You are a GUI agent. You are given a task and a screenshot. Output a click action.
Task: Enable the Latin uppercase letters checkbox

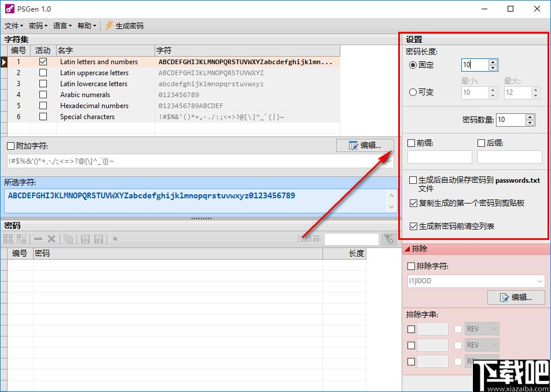pos(43,73)
